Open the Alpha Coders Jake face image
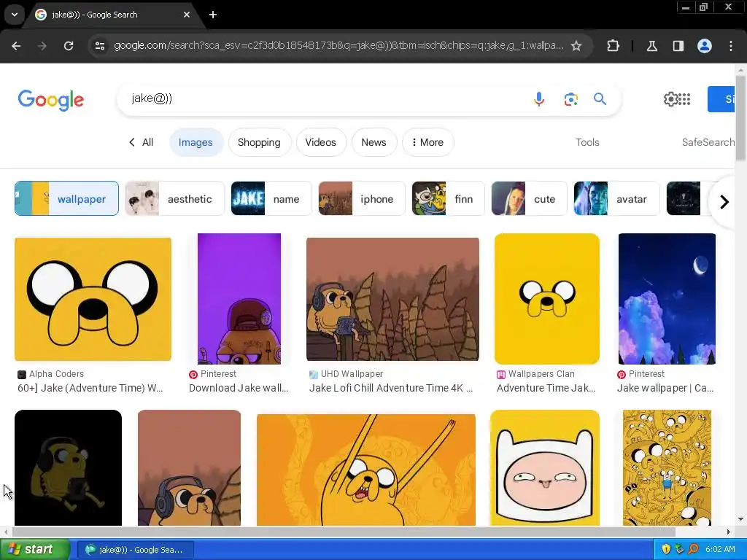 click(x=93, y=299)
